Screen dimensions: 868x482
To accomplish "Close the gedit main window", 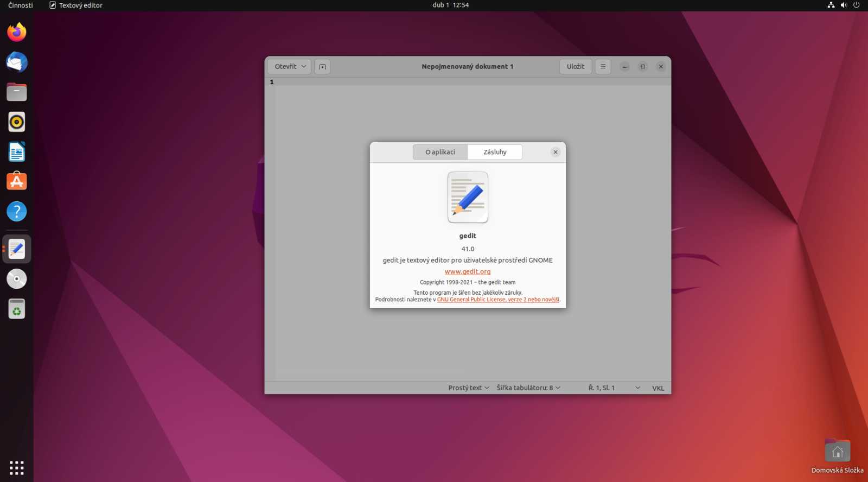I will pos(660,66).
